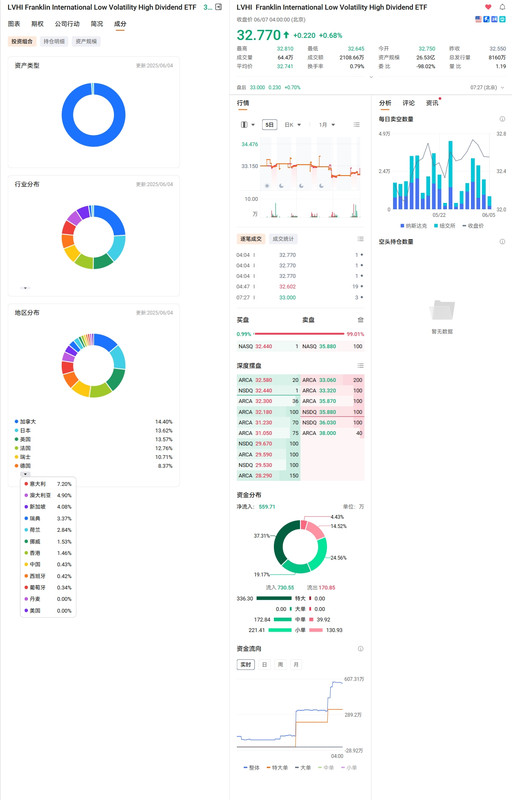Click the 澳大利亚 4.90% legend row
The width and height of the screenshot is (512, 800).
pos(48,495)
